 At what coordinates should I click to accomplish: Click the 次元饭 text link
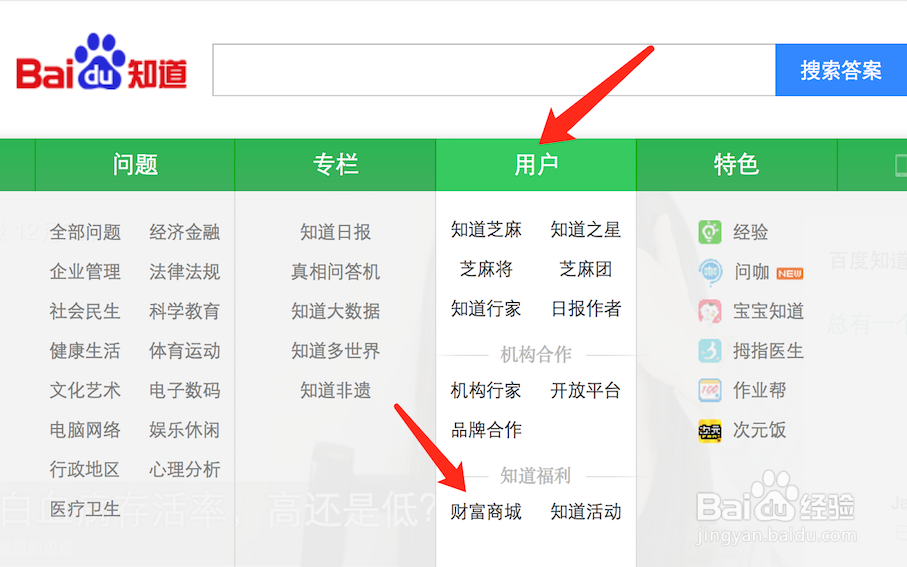point(759,430)
